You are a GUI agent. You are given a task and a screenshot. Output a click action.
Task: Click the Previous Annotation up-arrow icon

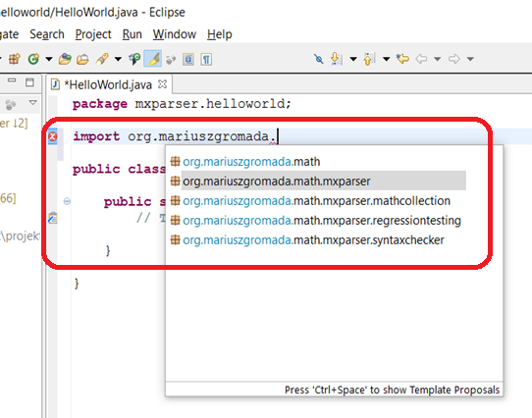[x=369, y=59]
